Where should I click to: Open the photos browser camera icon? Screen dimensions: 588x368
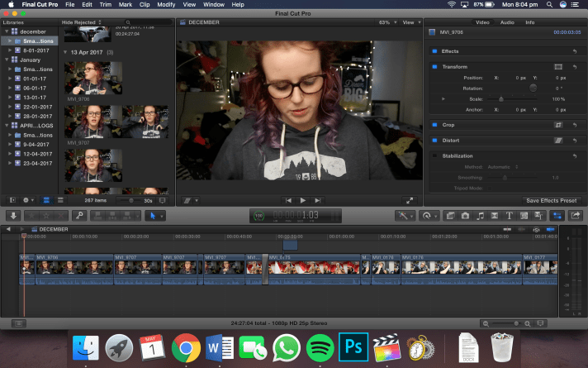point(466,215)
